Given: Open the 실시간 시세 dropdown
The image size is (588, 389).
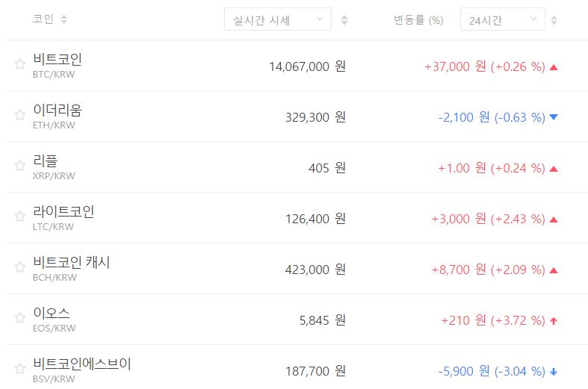Looking at the screenshot, I should coord(277,19).
